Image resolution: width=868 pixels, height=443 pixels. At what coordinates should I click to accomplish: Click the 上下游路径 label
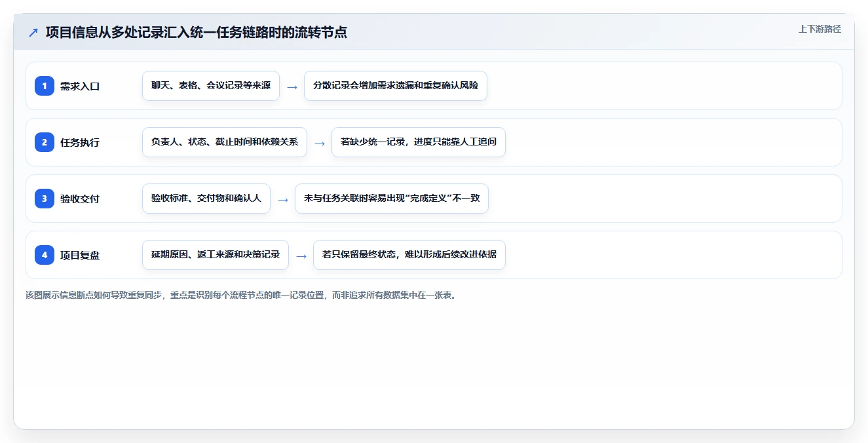coord(820,29)
